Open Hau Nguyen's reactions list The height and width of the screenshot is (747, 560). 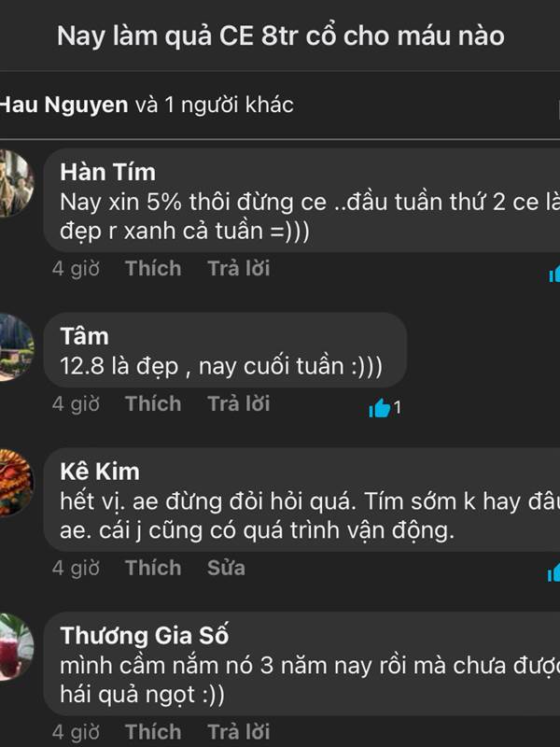tap(147, 105)
